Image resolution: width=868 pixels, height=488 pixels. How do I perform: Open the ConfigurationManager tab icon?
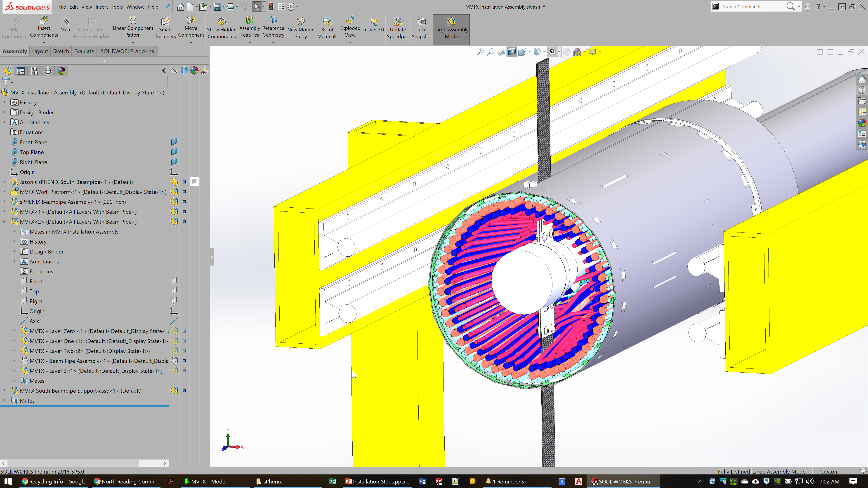(x=34, y=71)
